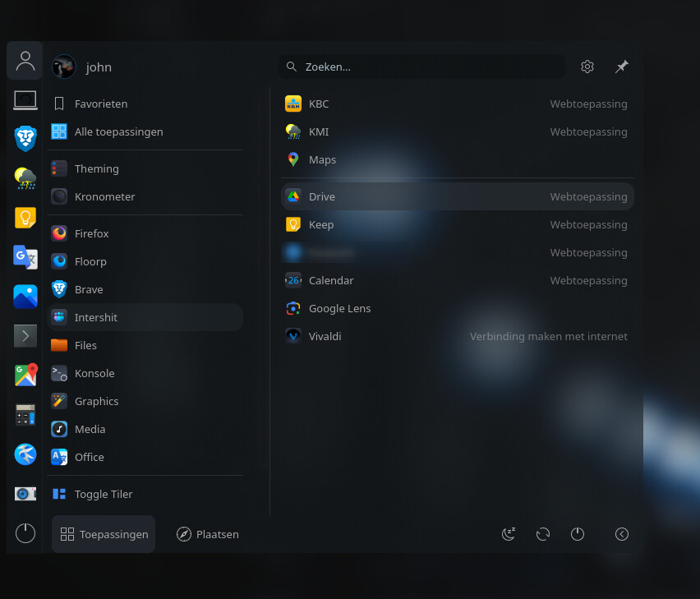
Task: Select the Intershit category
Action: click(145, 317)
